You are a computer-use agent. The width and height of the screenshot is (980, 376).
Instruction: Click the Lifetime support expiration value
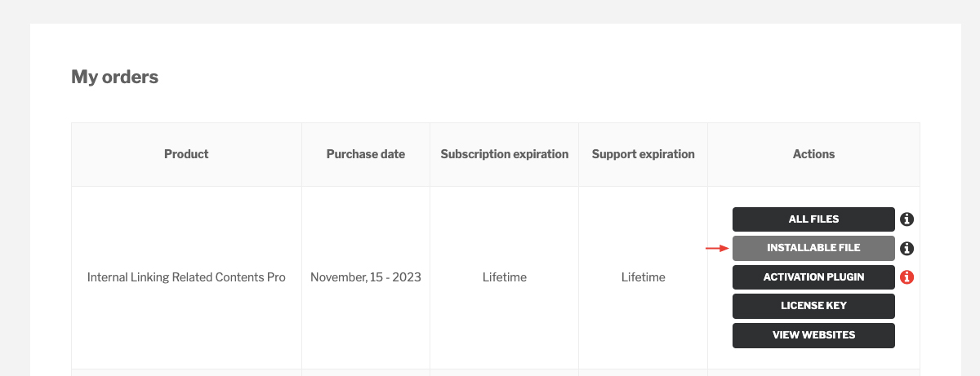(x=644, y=277)
